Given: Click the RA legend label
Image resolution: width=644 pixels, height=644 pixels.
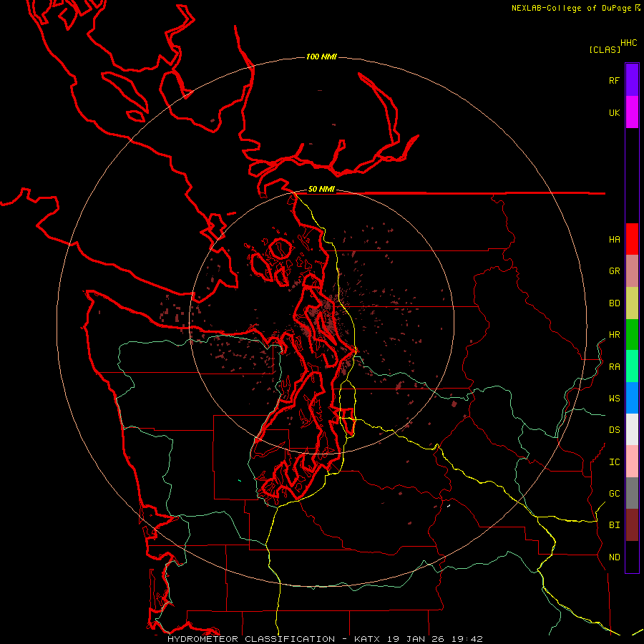Looking at the screenshot, I should point(614,367).
